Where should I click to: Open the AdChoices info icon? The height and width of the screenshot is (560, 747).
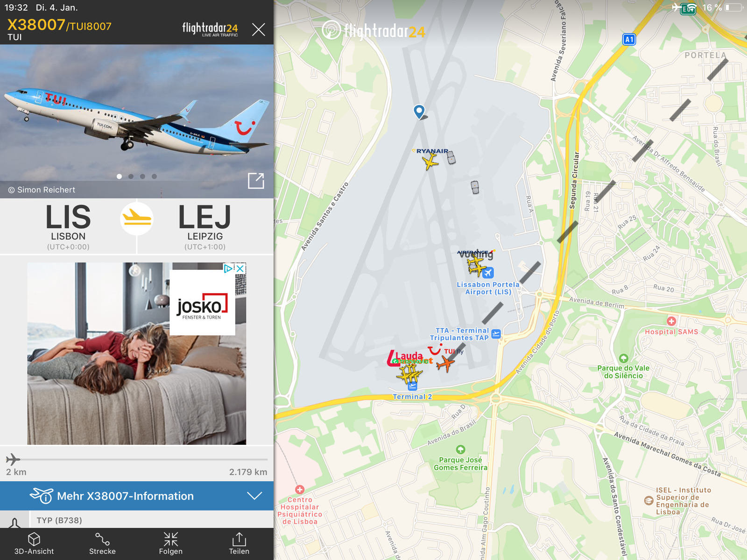[x=228, y=268]
